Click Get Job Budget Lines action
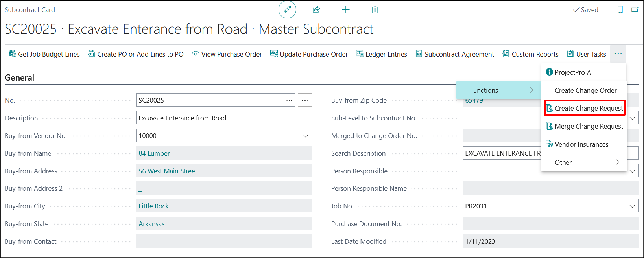 coord(44,54)
